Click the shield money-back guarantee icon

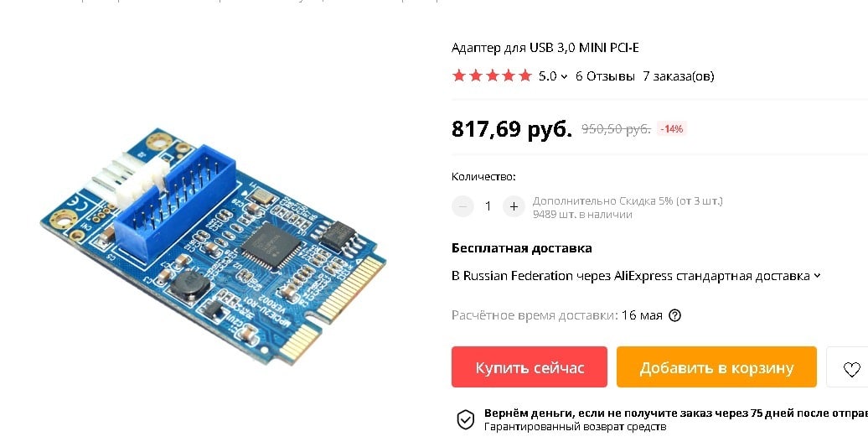(x=465, y=420)
